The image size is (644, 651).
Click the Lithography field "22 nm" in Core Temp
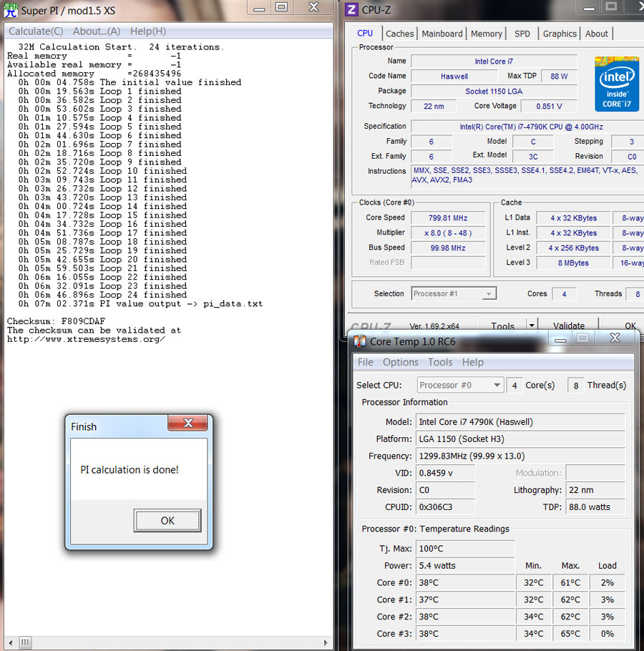[x=595, y=490]
